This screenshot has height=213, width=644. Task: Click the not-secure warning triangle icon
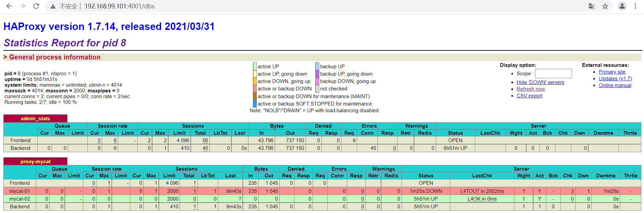[53, 6]
